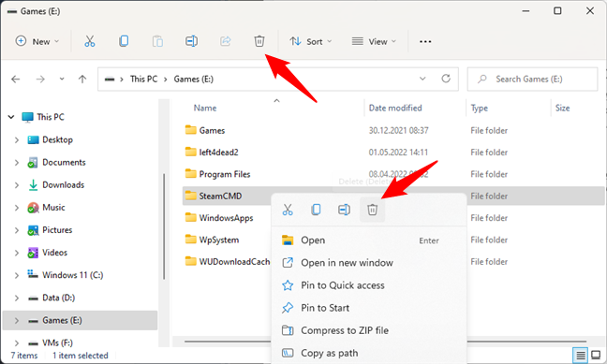Select the WUDownloadCache folder

coord(234,262)
